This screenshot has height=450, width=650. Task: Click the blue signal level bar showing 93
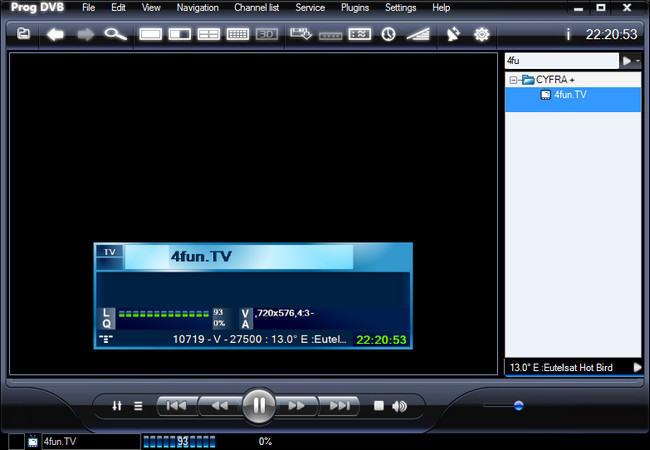pyautogui.click(x=179, y=442)
